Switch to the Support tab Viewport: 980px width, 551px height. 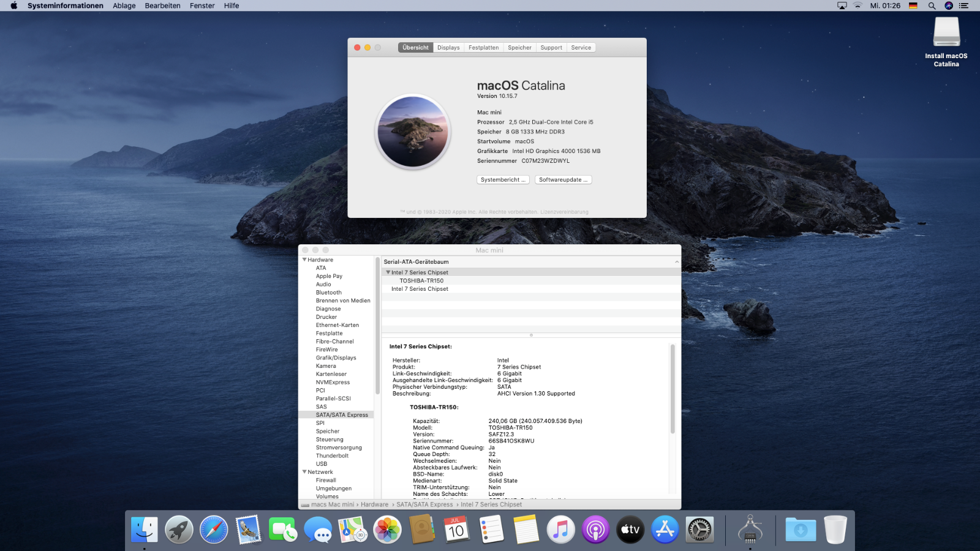click(551, 47)
